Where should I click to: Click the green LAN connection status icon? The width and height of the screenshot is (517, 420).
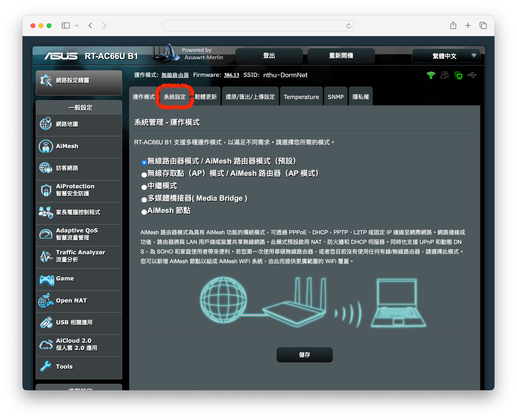tap(458, 75)
